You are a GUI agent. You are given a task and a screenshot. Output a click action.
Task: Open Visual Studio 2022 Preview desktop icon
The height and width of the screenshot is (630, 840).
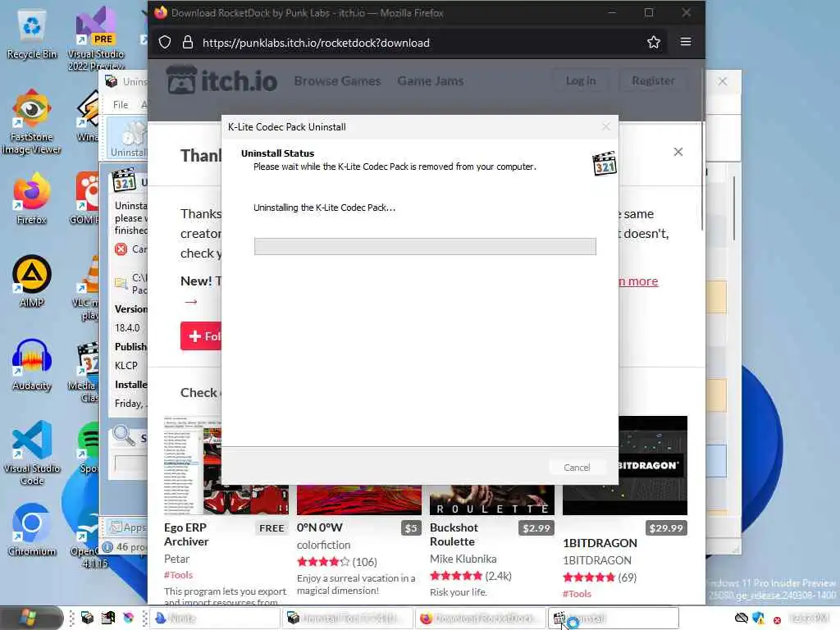[95, 38]
